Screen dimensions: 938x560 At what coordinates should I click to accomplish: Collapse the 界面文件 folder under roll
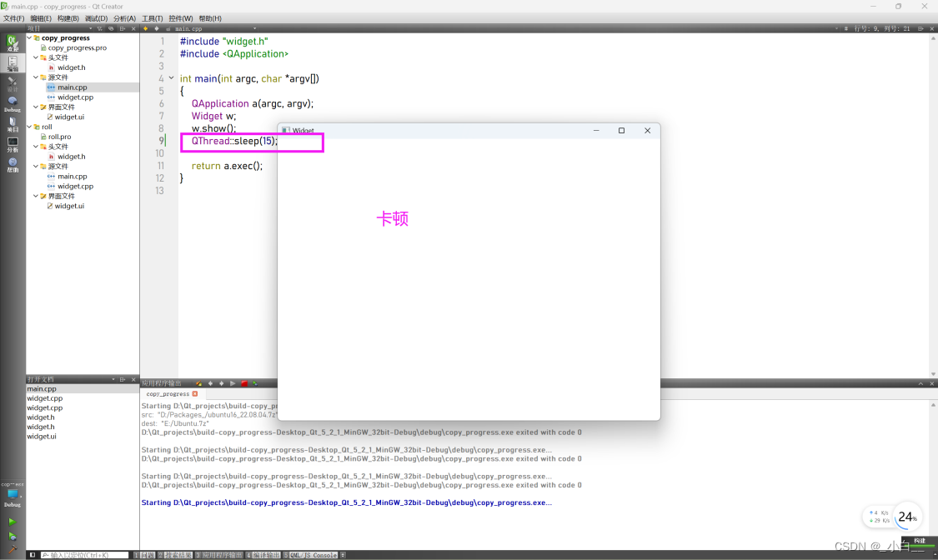click(x=36, y=196)
